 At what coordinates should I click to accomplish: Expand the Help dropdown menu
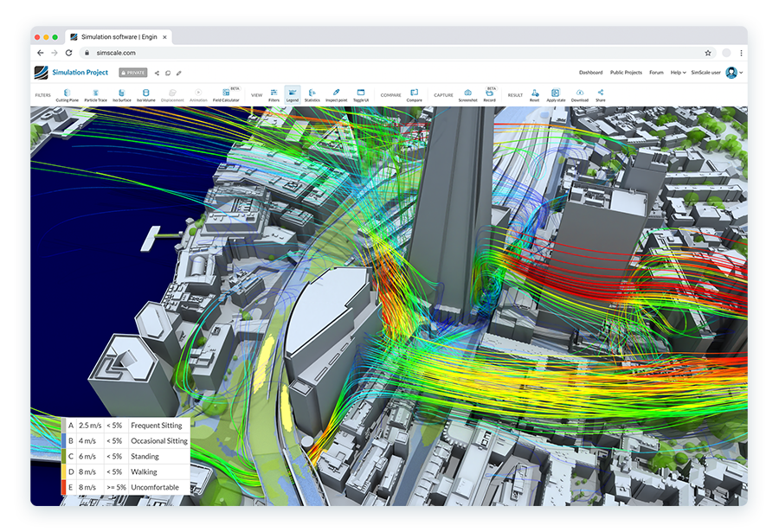pos(679,73)
